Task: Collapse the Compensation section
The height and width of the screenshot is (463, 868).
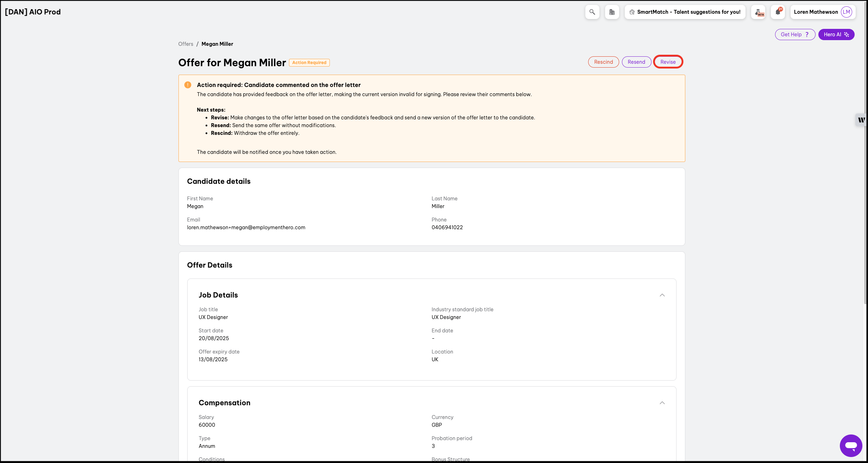Action: click(662, 403)
